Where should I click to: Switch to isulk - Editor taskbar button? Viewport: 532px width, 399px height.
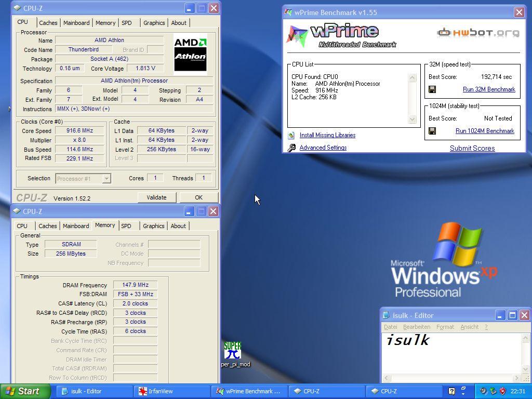tap(94, 391)
